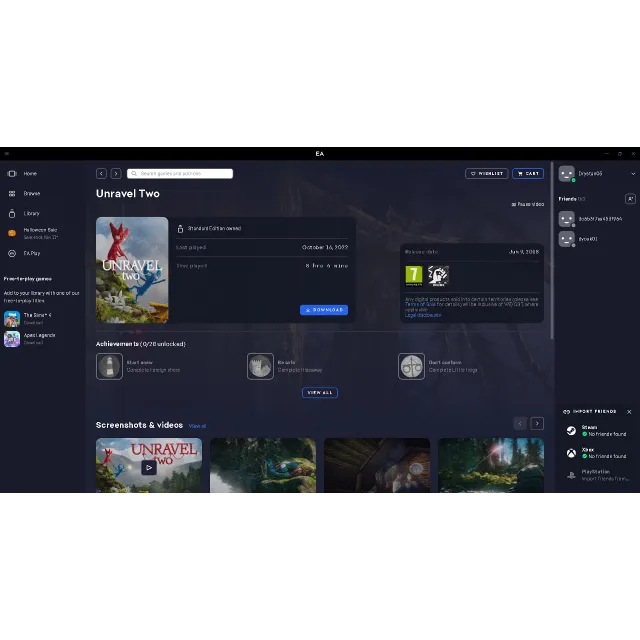This screenshot has height=640, width=640.
Task: Click the Unravel Two page title
Action: coord(128,194)
